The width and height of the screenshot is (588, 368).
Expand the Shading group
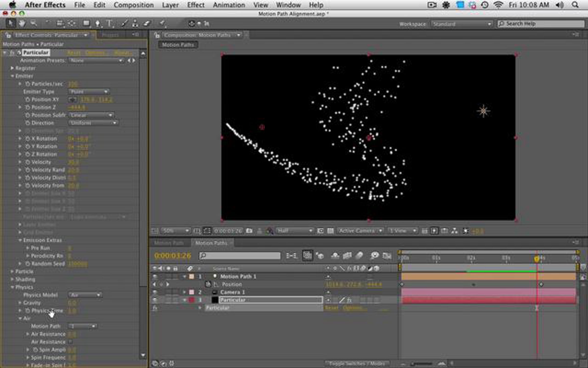[12, 279]
